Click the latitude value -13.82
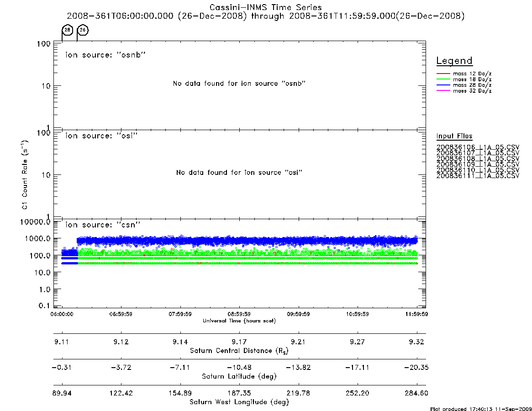Image resolution: width=532 pixels, height=411 pixels. (x=298, y=368)
